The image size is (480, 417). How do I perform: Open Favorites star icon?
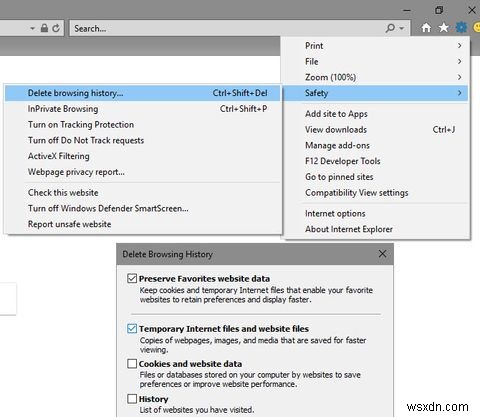click(444, 28)
